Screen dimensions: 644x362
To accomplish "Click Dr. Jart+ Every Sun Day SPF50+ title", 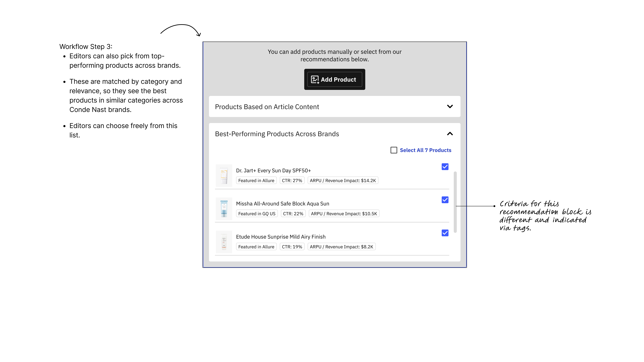I will (274, 171).
